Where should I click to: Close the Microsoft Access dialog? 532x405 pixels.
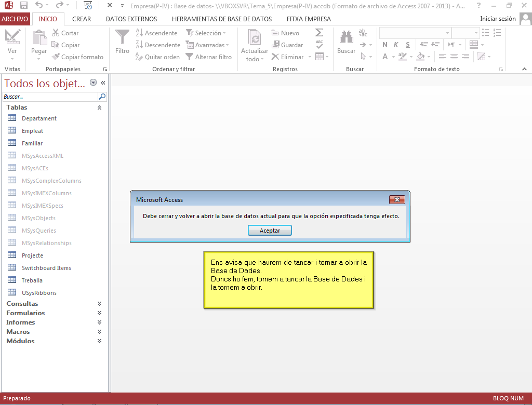coord(397,199)
